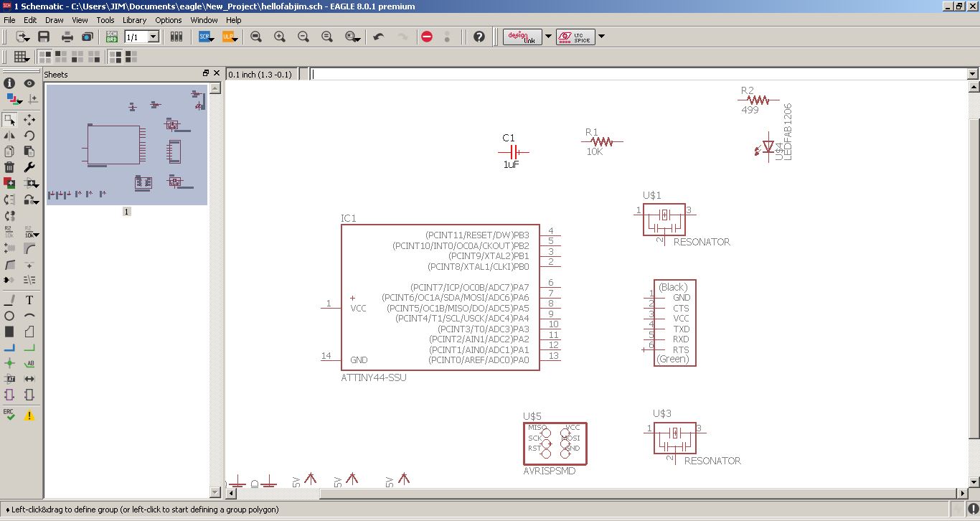Image resolution: width=980 pixels, height=521 pixels.
Task: Select the Paste tool
Action: [x=29, y=151]
